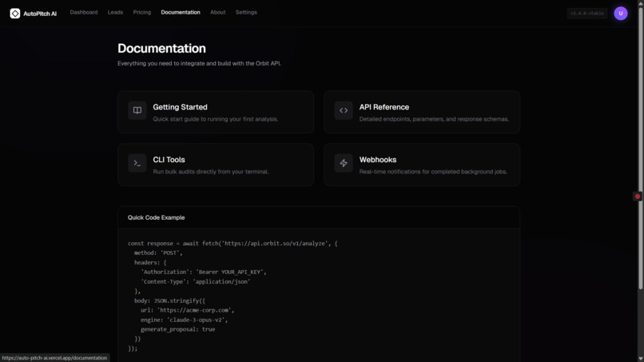This screenshot has height=362, width=644.
Task: Open the Getting Started card title
Action: tap(180, 107)
